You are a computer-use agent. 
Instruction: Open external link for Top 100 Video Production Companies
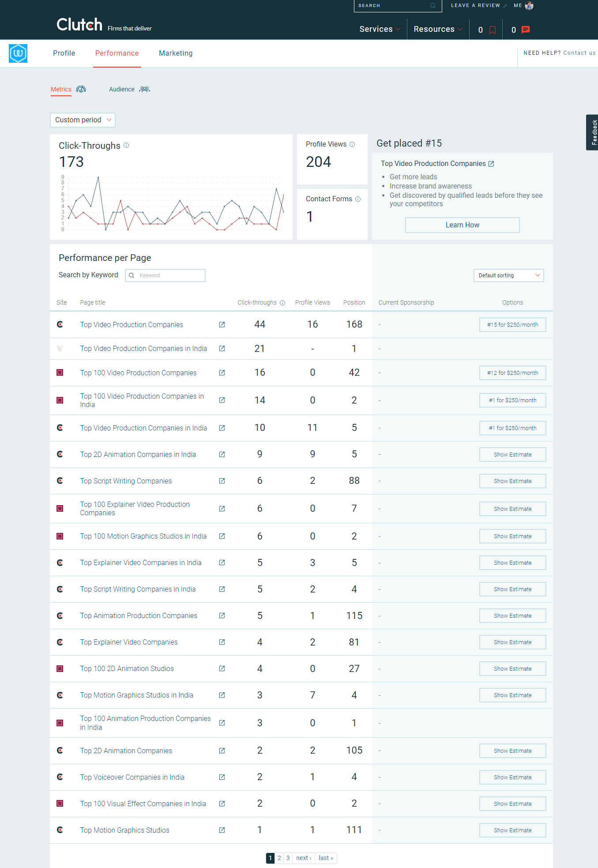click(x=222, y=373)
